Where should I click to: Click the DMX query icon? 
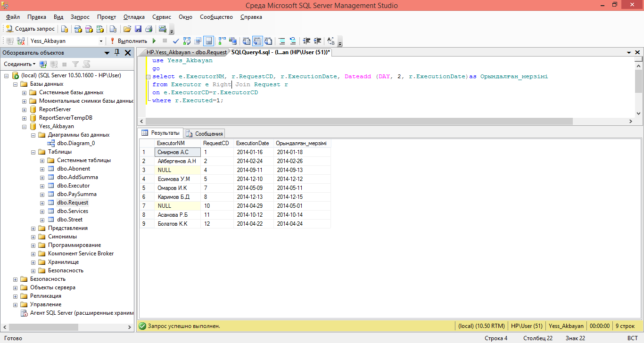coord(89,29)
